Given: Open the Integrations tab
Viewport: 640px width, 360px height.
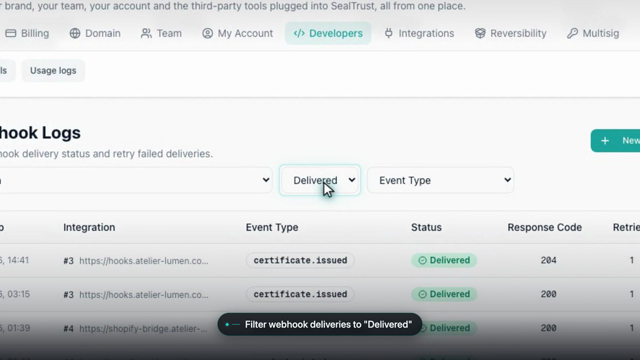Looking at the screenshot, I should pos(419,33).
